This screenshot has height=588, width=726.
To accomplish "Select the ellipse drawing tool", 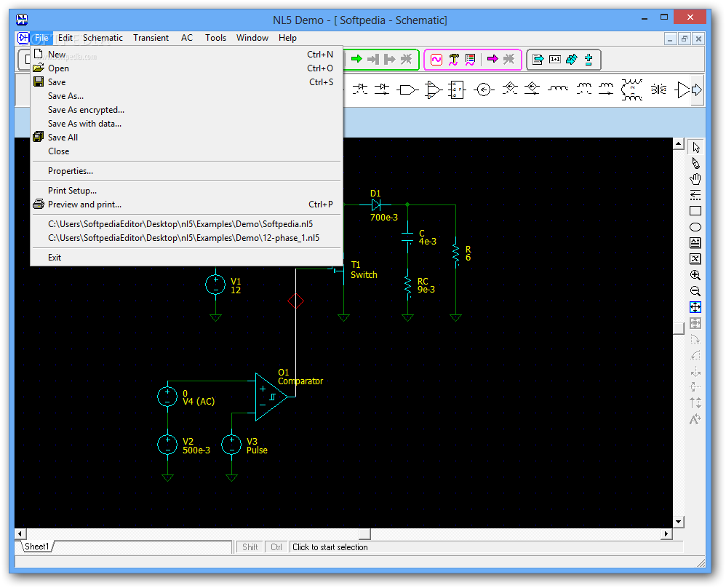I will click(695, 227).
